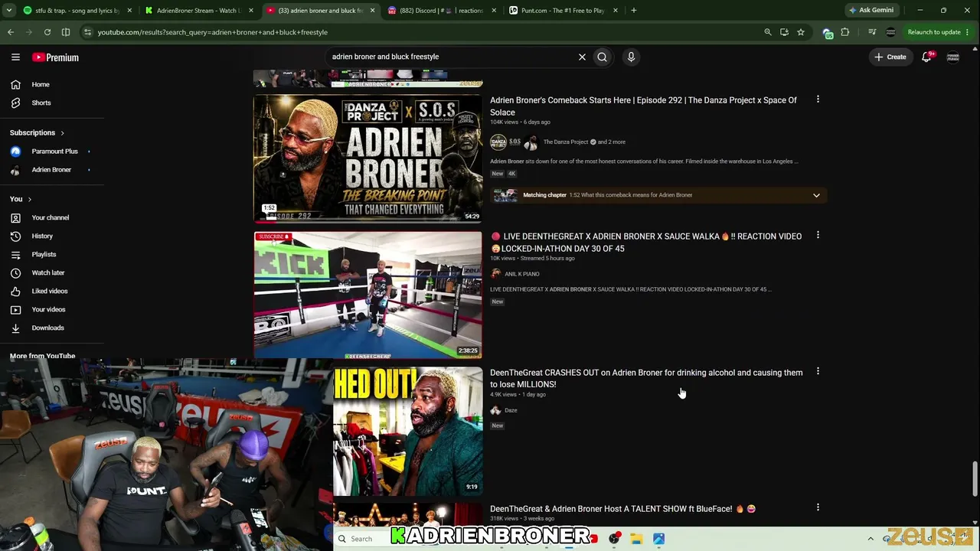
Task: Open options menu for the Comeback video
Action: [818, 99]
